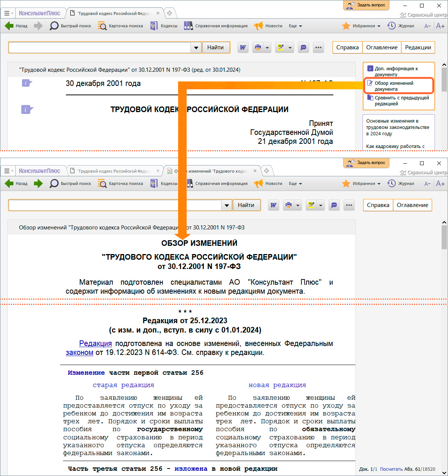Switch to the Оглавление tab in upper window
Screen dimensions: 448x476
click(x=382, y=47)
